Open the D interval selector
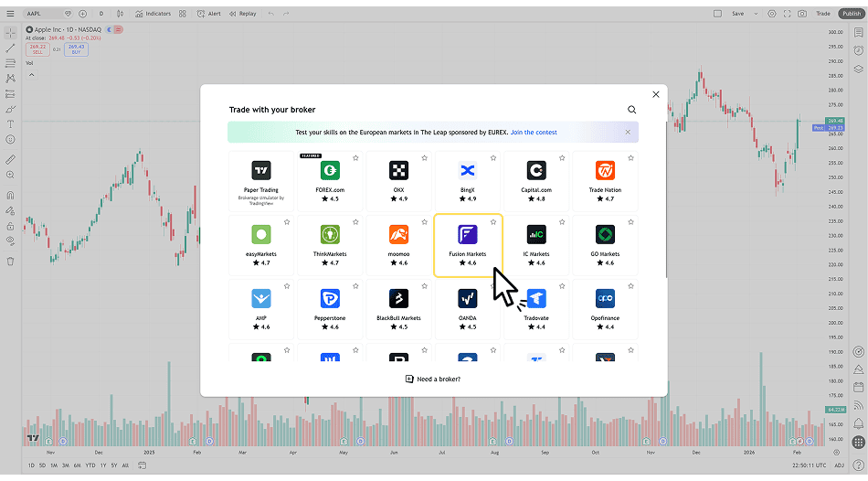This screenshot has height=481, width=868. click(x=101, y=14)
